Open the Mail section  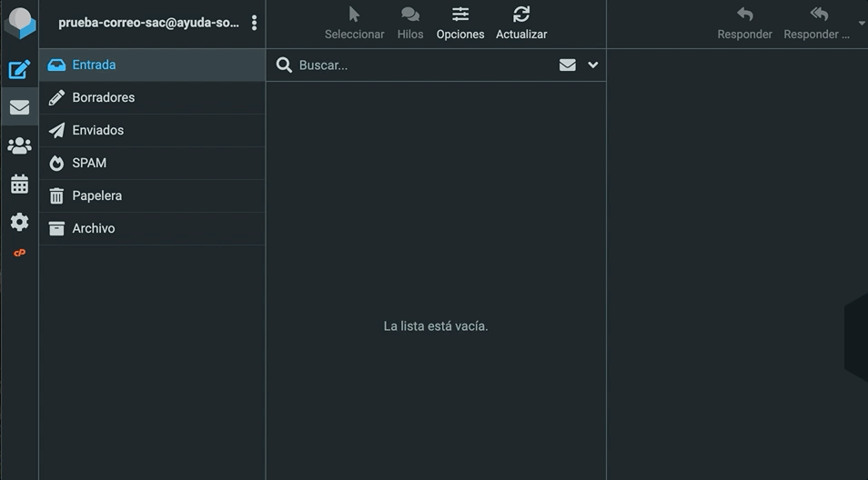coord(19,106)
